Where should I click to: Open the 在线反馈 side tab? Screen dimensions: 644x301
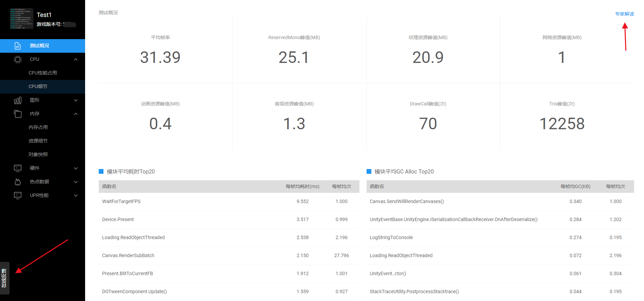point(4,278)
